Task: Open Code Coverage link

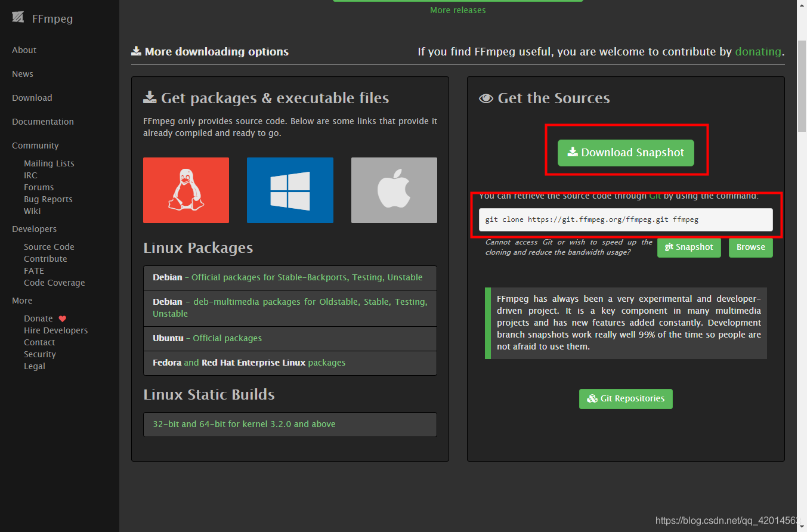Action: point(54,283)
